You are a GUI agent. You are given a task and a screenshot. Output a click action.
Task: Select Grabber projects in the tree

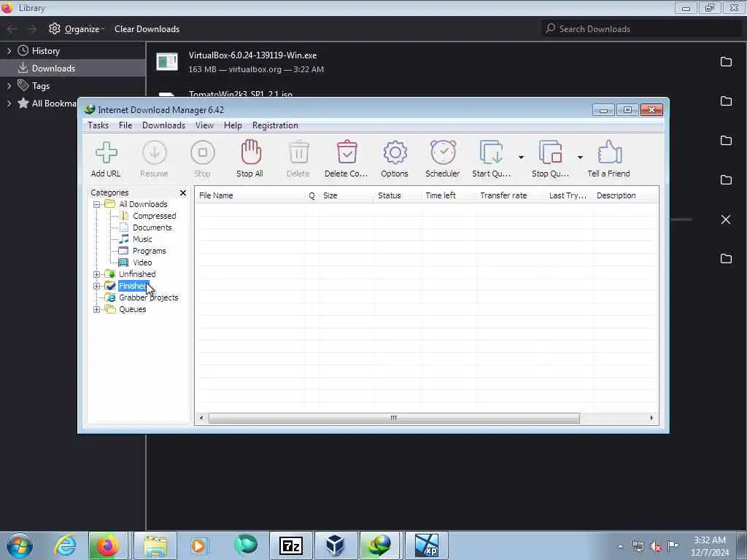point(149,297)
